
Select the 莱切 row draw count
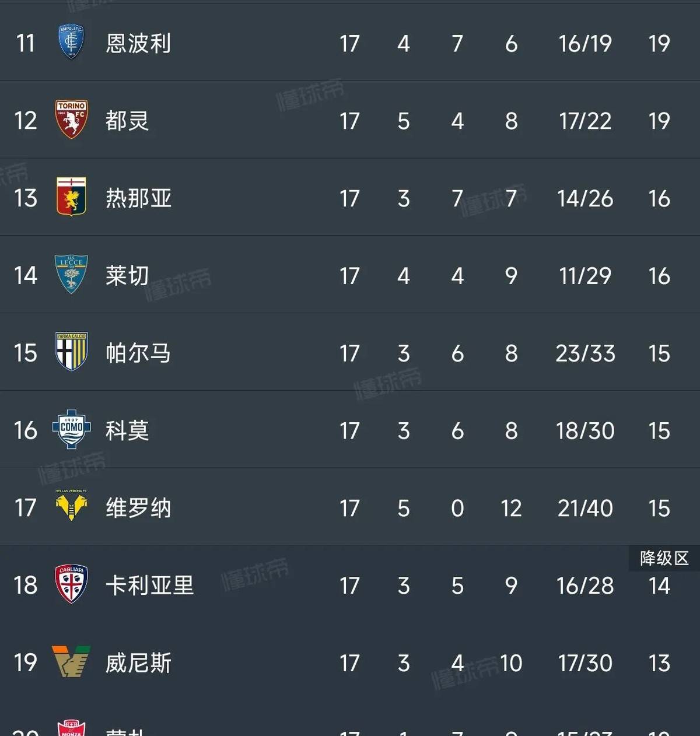point(457,275)
